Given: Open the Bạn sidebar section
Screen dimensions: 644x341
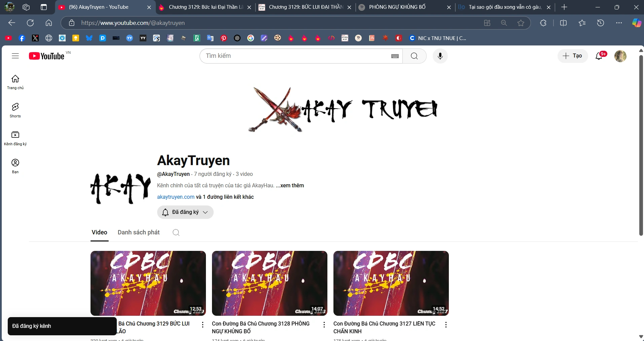Looking at the screenshot, I should click(x=15, y=166).
